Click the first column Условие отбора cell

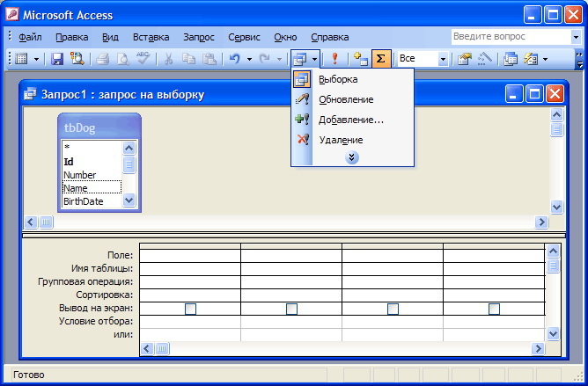pyautogui.click(x=190, y=322)
